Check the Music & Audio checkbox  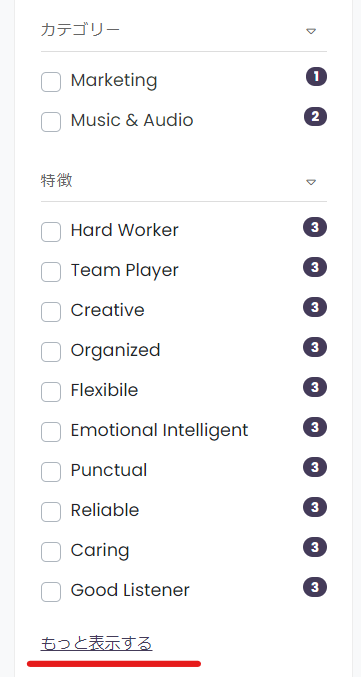[x=51, y=122]
